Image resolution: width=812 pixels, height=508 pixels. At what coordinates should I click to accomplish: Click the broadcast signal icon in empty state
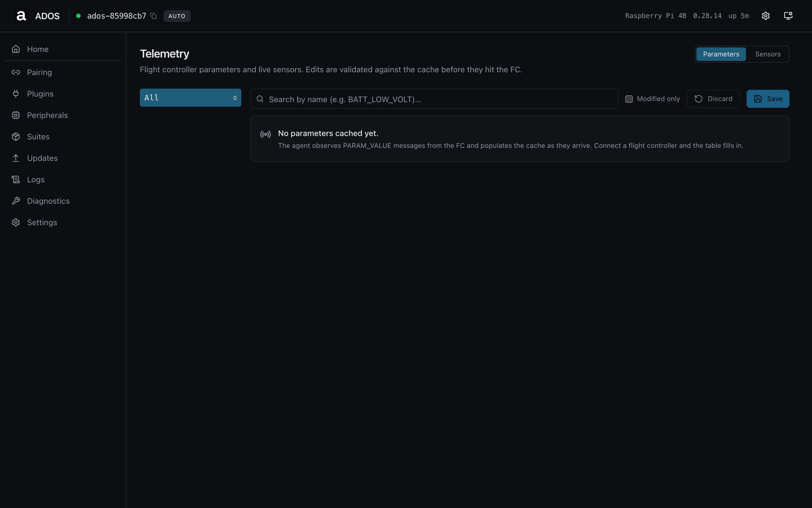[265, 134]
